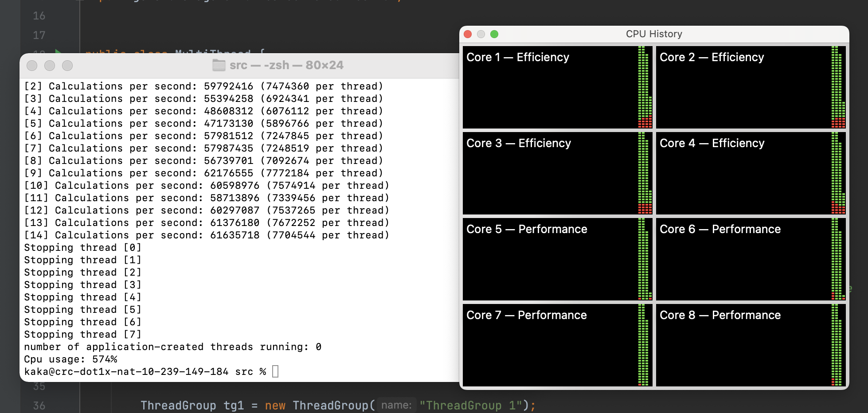Click the value 57987435 in row [7]
Viewport: 868px width, 413px height.
click(x=229, y=148)
